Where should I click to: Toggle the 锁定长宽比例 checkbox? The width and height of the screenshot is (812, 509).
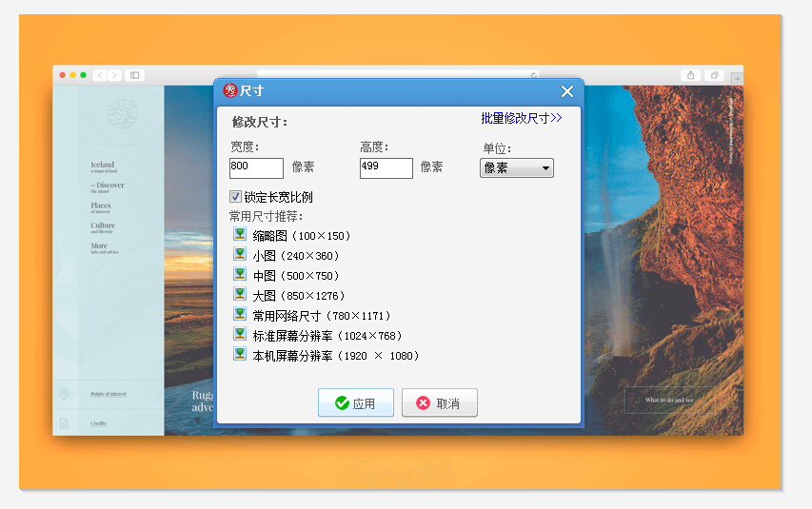pos(235,196)
